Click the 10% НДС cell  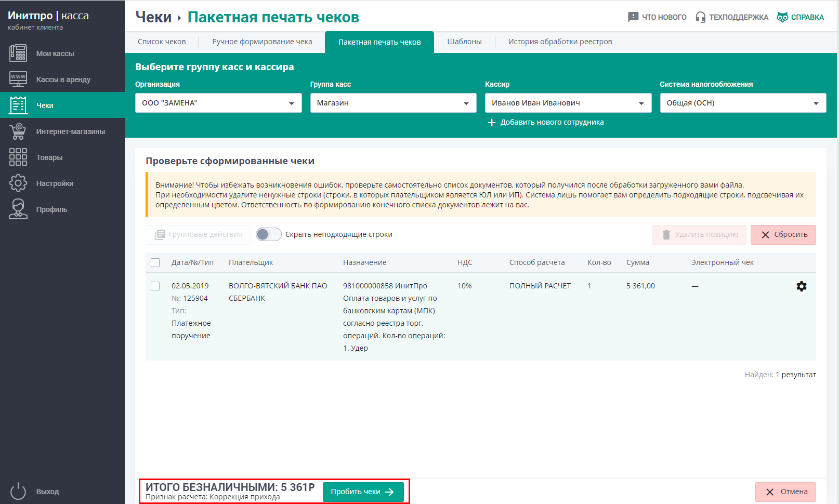point(464,286)
